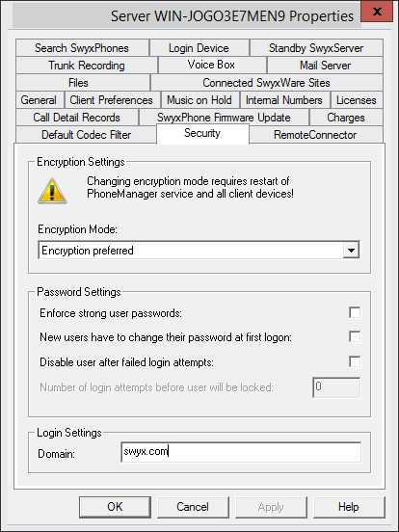The height and width of the screenshot is (532, 399).
Task: Click the Cancel button
Action: (x=193, y=507)
